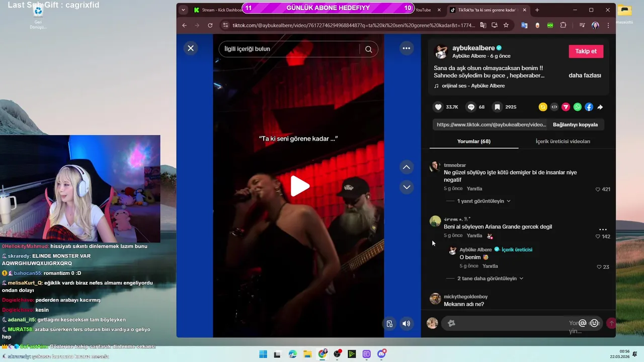
Task: Share the video to Facebook
Action: pos(589,107)
